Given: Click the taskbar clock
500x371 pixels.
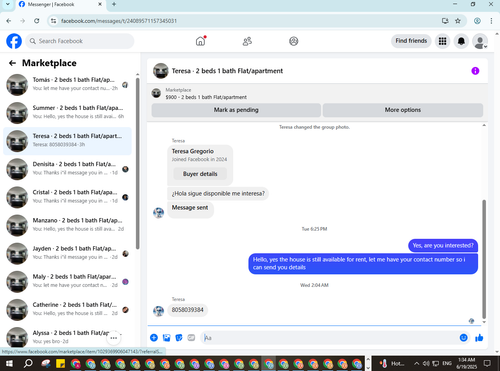Looking at the screenshot, I should click(x=466, y=363).
